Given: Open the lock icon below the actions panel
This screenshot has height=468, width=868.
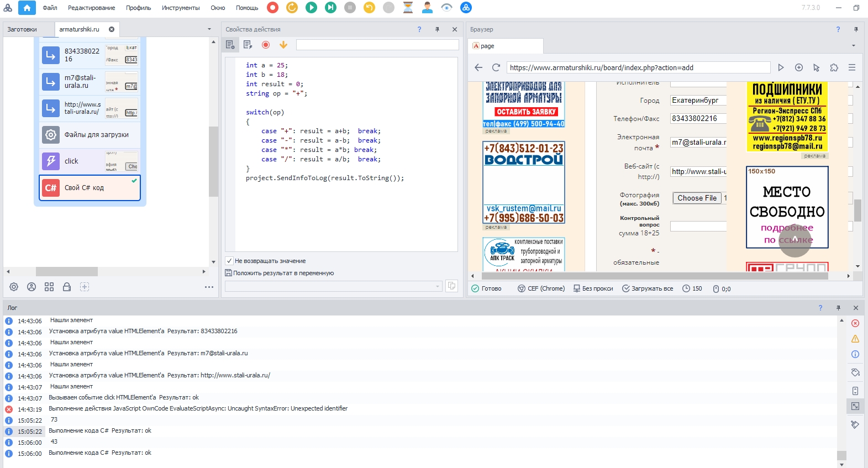Looking at the screenshot, I should (x=67, y=287).
